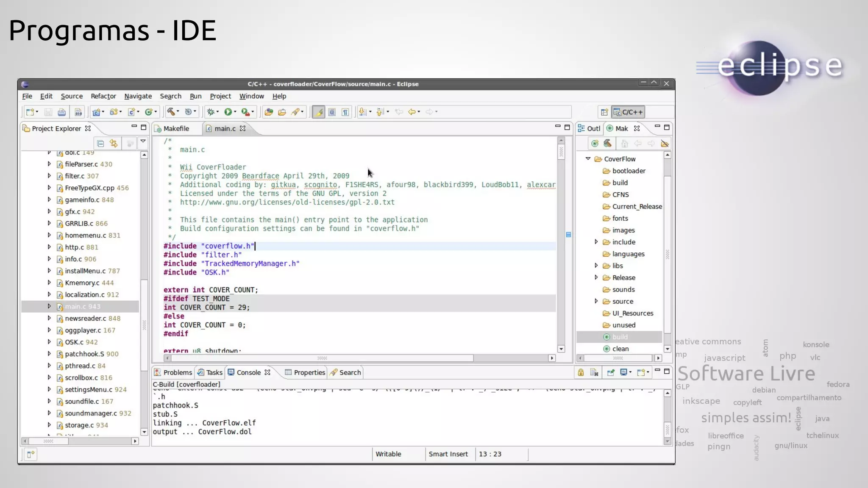Open the Navigate menu
Viewport: 868px width, 488px height.
click(x=138, y=96)
